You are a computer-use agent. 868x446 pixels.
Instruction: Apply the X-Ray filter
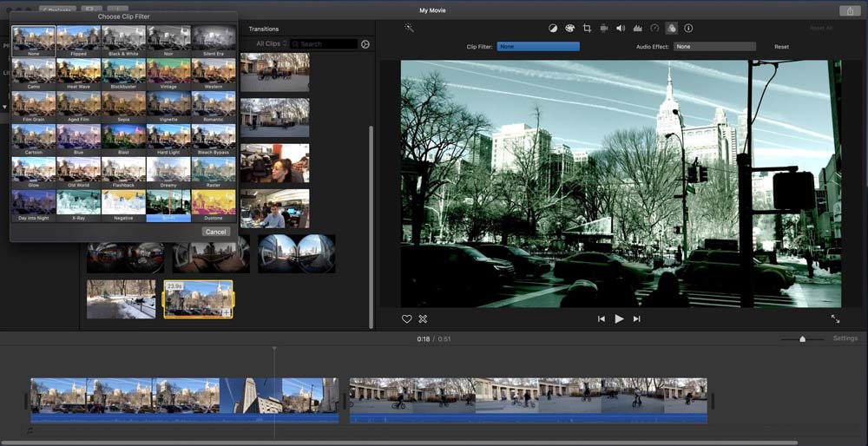tap(79, 206)
